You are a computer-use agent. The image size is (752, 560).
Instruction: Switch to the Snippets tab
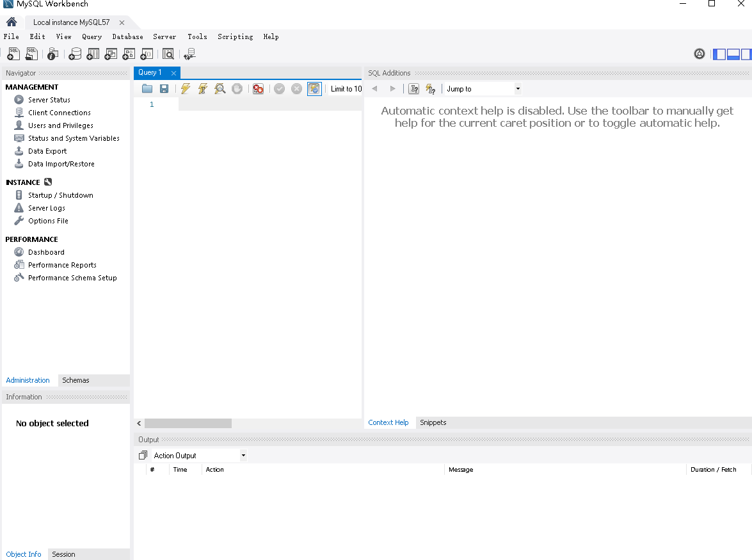pyautogui.click(x=433, y=422)
